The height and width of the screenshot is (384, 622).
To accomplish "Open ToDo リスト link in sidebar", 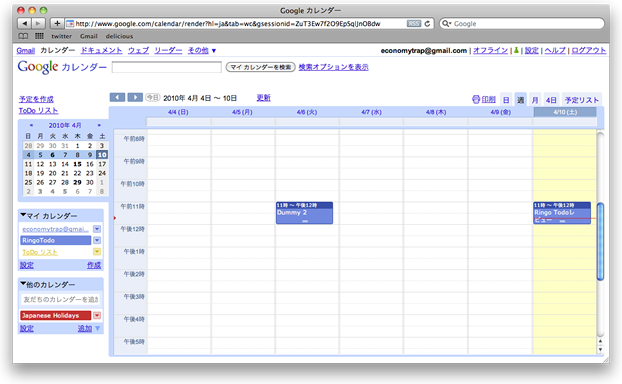I will [38, 111].
